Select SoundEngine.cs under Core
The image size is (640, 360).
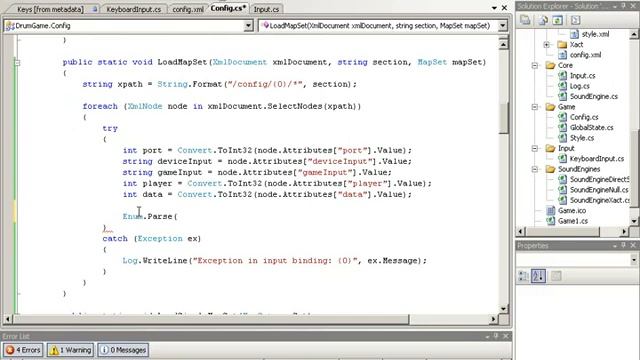pos(594,96)
